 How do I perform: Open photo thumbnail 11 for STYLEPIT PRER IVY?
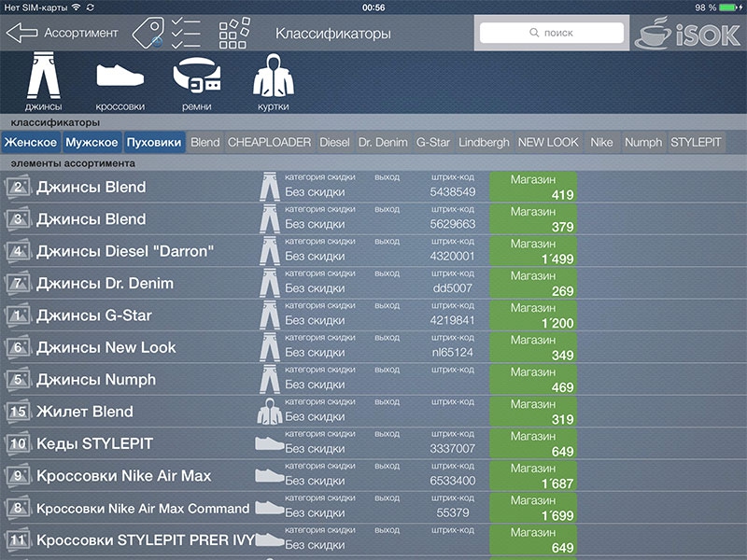pos(18,540)
